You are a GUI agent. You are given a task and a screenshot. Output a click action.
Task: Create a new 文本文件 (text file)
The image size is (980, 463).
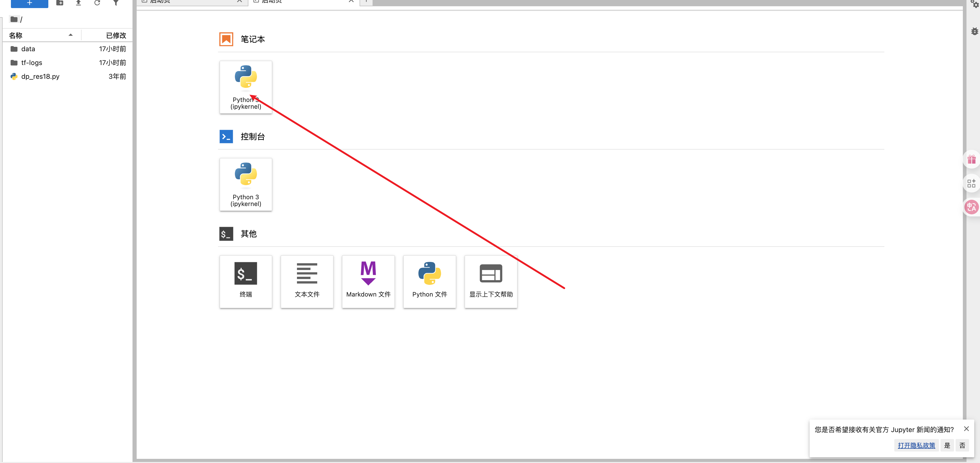307,282
